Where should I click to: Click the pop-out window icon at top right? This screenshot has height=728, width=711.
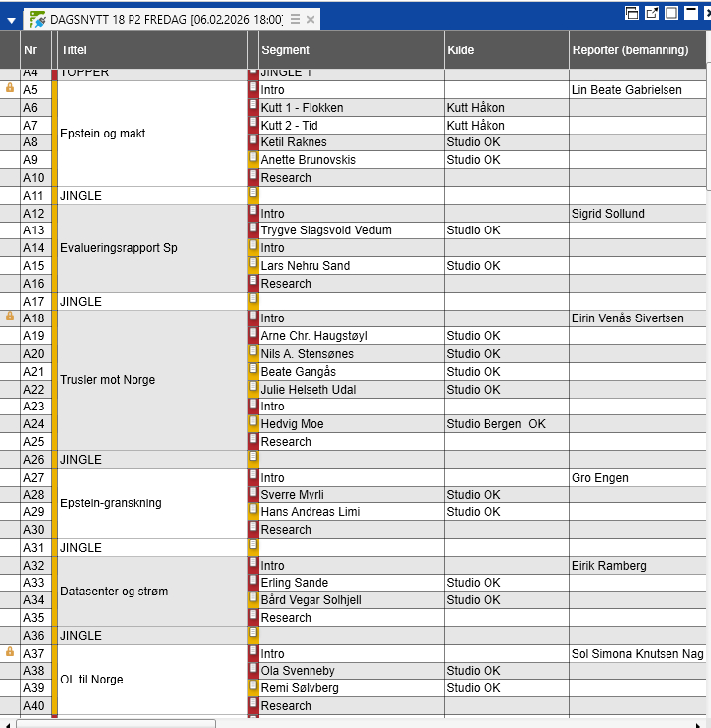click(652, 13)
